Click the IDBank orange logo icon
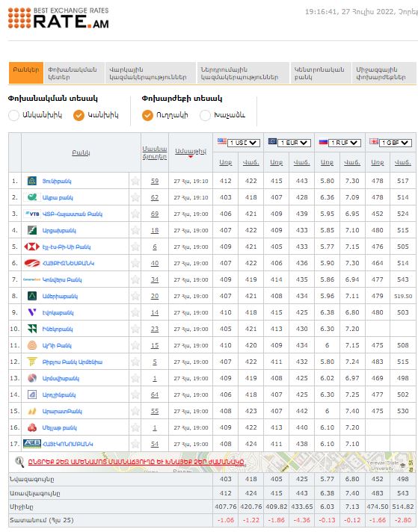The height and width of the screenshot is (532, 418). [x=32, y=345]
